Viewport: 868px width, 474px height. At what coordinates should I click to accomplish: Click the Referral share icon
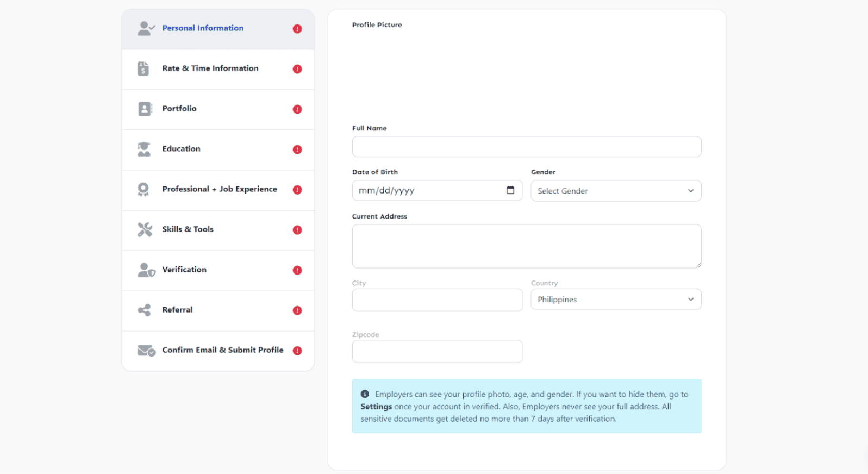144,310
